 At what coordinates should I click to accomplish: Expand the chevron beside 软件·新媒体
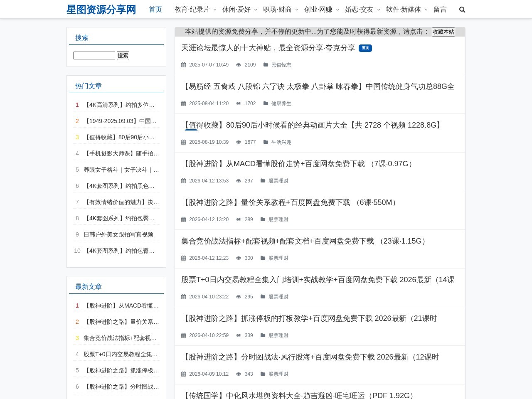pyautogui.click(x=426, y=10)
